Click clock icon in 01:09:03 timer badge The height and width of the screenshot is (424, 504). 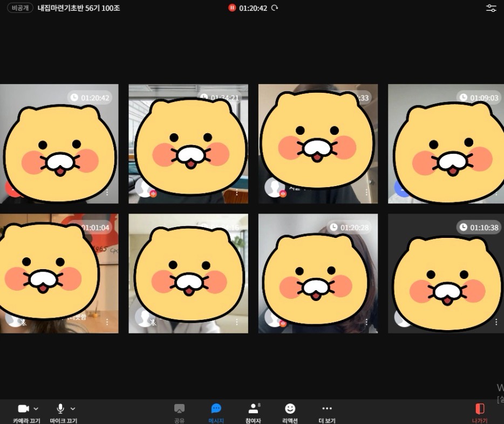pos(463,97)
